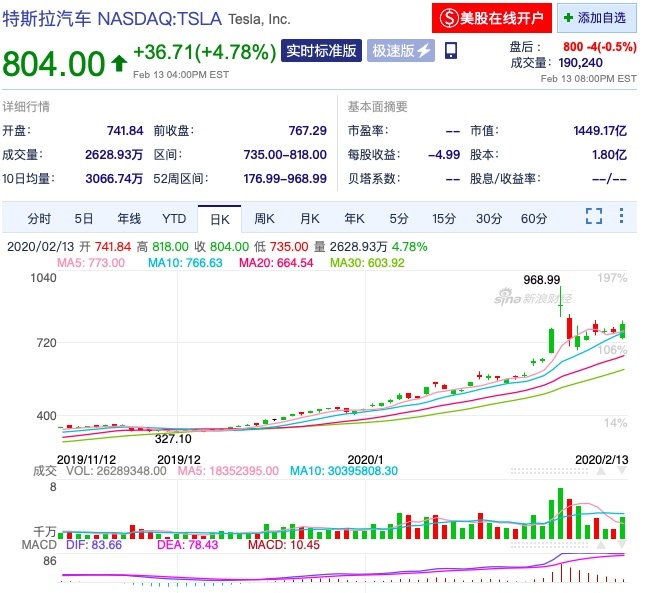Click the dollar icon in 美股在线开户

click(x=449, y=18)
